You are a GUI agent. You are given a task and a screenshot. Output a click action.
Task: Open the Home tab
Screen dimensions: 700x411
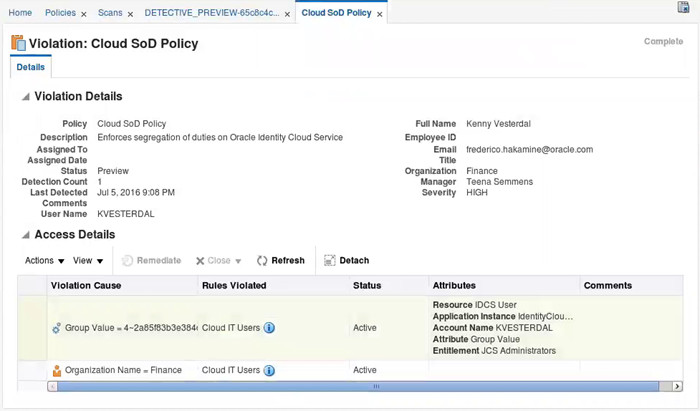click(x=20, y=13)
